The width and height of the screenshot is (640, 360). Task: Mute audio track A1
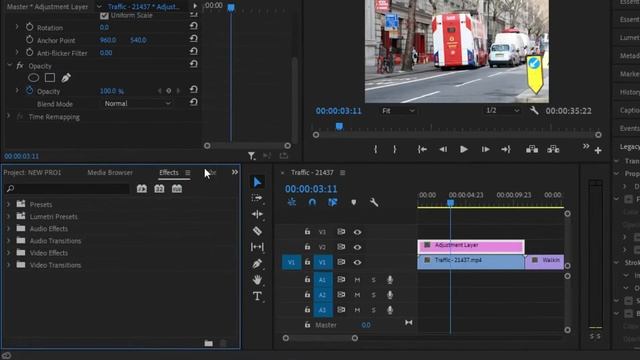point(357,280)
